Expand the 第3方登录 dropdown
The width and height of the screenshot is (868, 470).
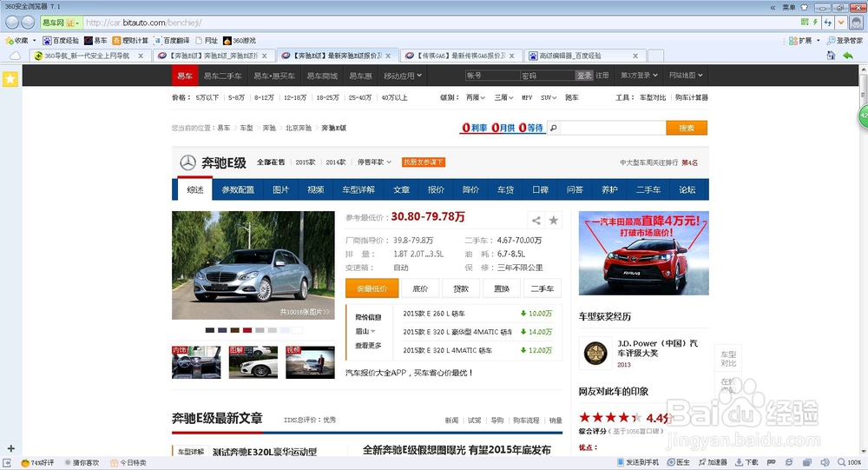coord(640,76)
